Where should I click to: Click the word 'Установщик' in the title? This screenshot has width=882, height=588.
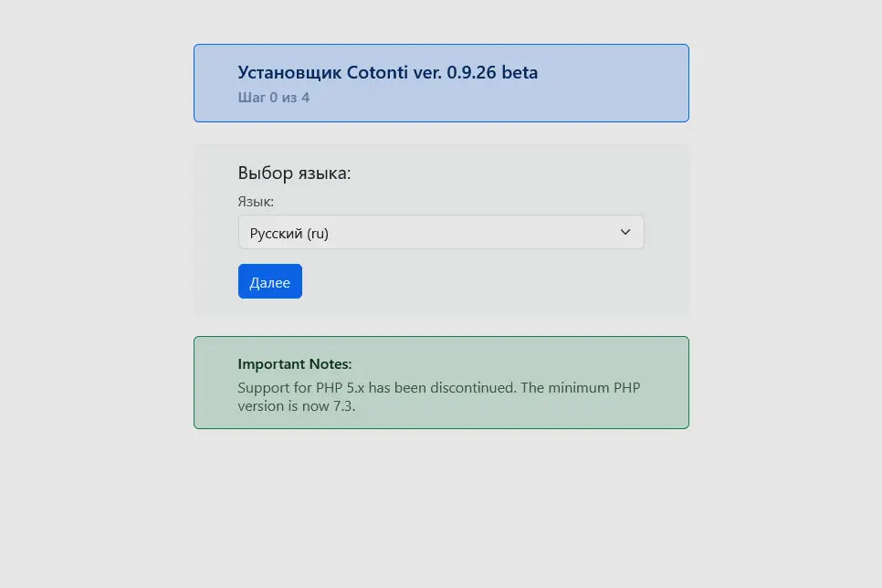(x=289, y=72)
